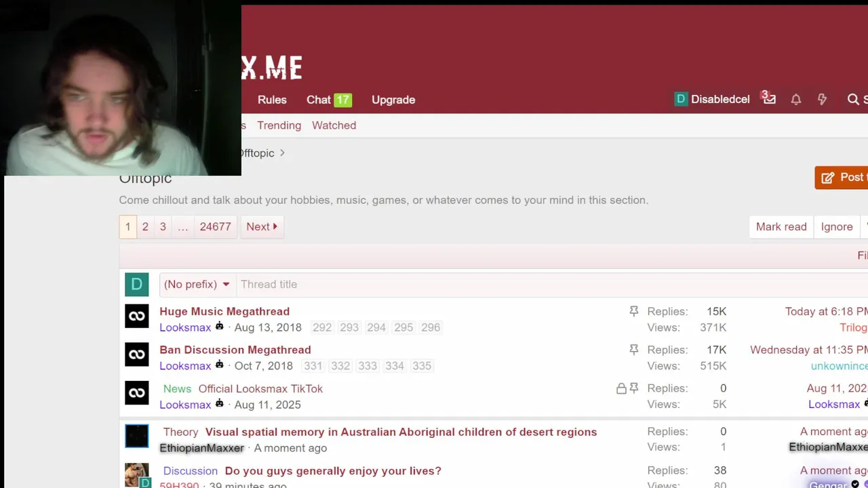
Task: Click the 59H390 user avatar thumbnail
Action: click(136, 474)
